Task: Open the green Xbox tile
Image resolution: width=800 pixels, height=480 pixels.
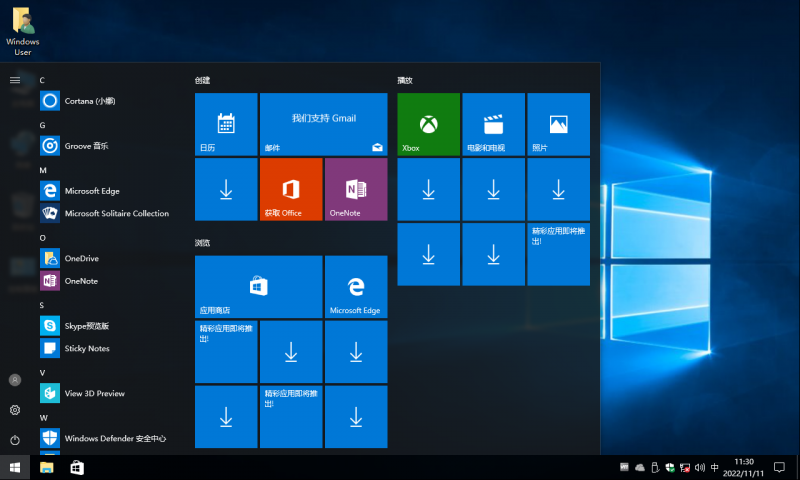Action: [429, 124]
